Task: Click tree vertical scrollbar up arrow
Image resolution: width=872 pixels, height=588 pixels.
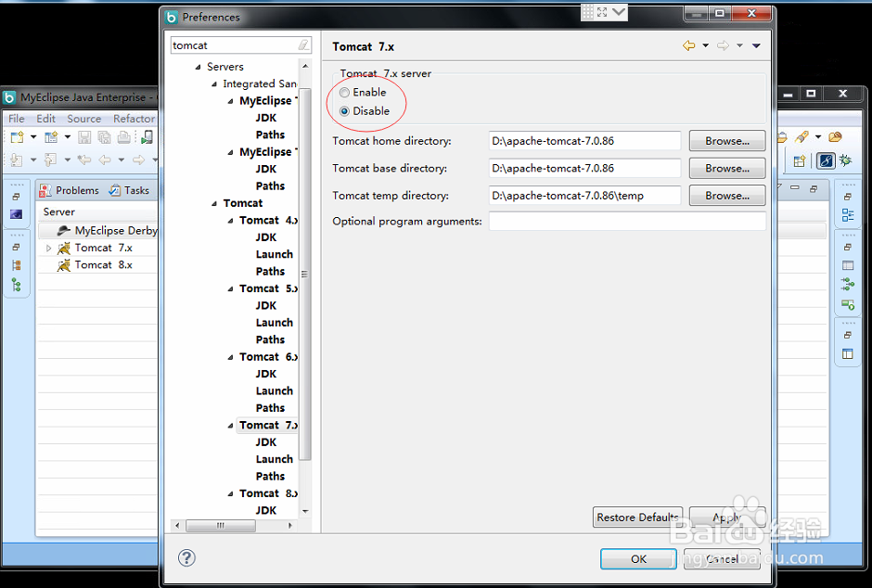Action: [305, 66]
